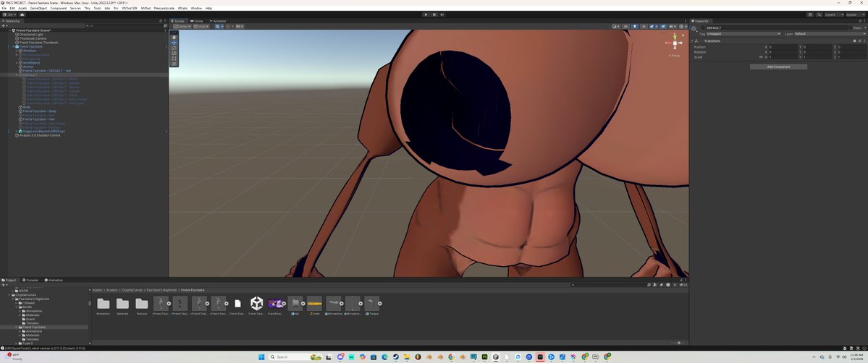Screen dimensions: 868x363
Task: Select Directional Light in Hierarchy
Action: [31, 34]
